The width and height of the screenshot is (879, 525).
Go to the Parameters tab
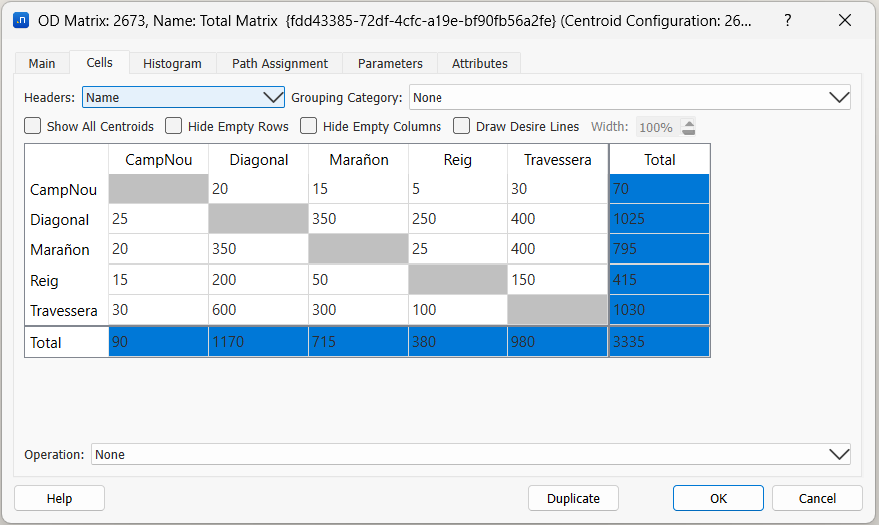click(390, 63)
